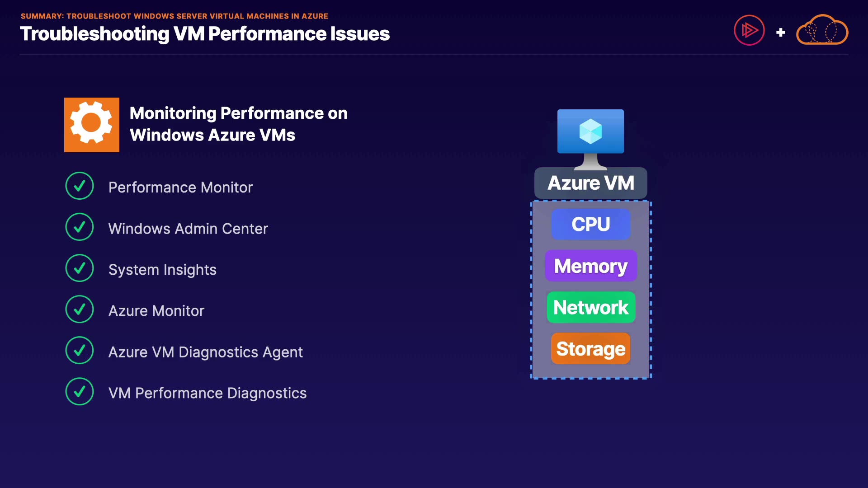Click check icon for VM Performance Diagnostics

pos(80,391)
